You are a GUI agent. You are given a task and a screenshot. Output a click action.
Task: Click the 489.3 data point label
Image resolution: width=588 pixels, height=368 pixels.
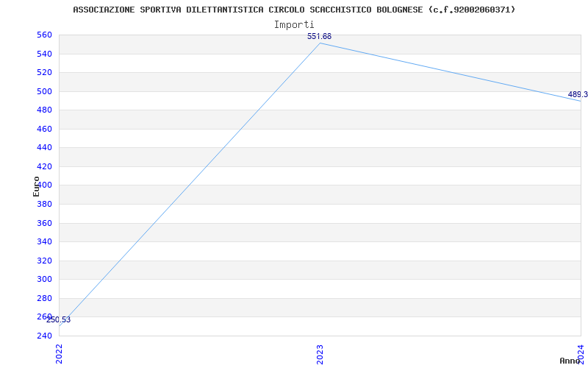pos(578,94)
